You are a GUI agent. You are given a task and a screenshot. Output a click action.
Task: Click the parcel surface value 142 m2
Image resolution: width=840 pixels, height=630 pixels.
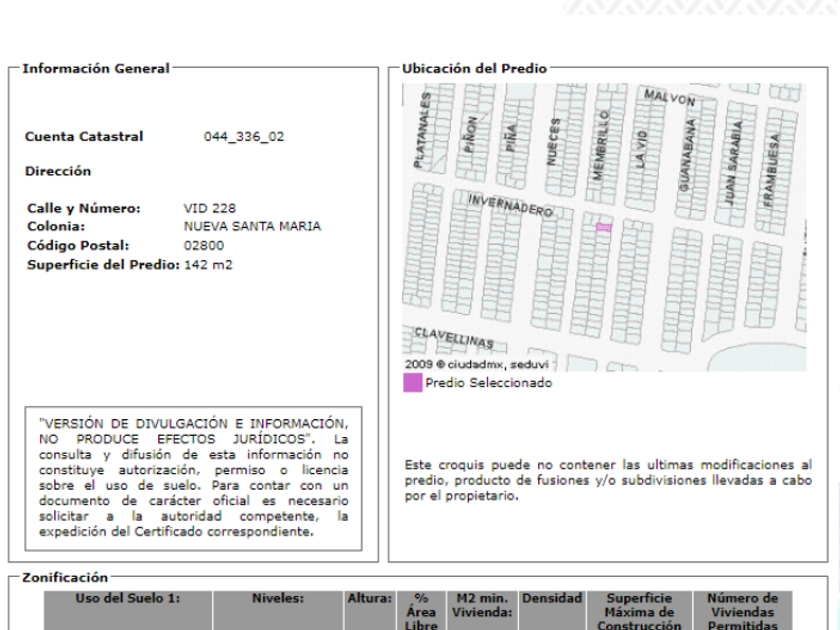coord(208,265)
